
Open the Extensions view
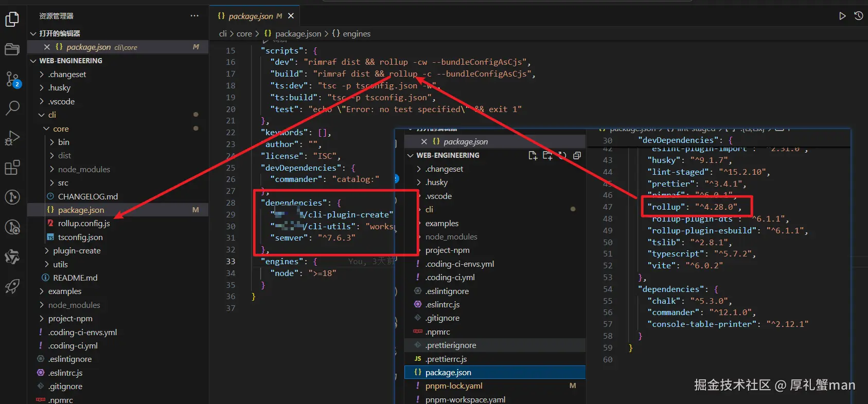(12, 168)
